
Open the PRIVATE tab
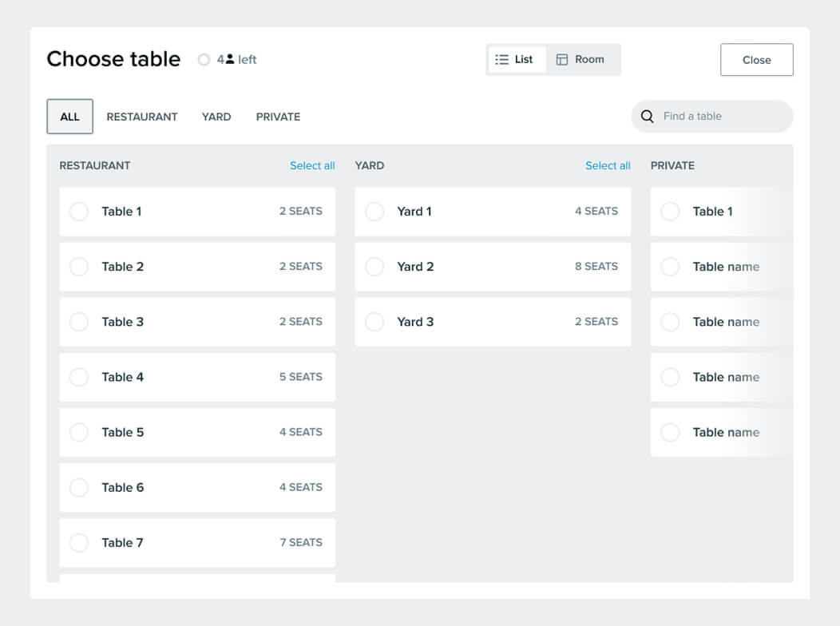(x=278, y=117)
